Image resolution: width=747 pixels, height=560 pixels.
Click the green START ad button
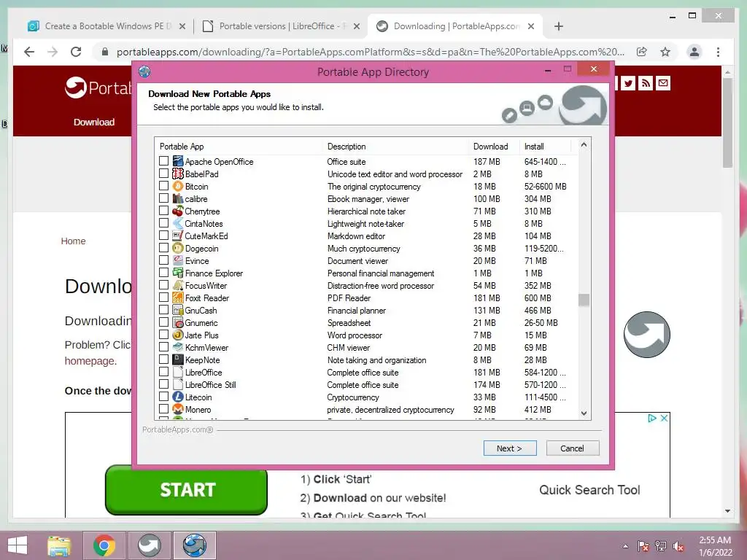(x=186, y=490)
